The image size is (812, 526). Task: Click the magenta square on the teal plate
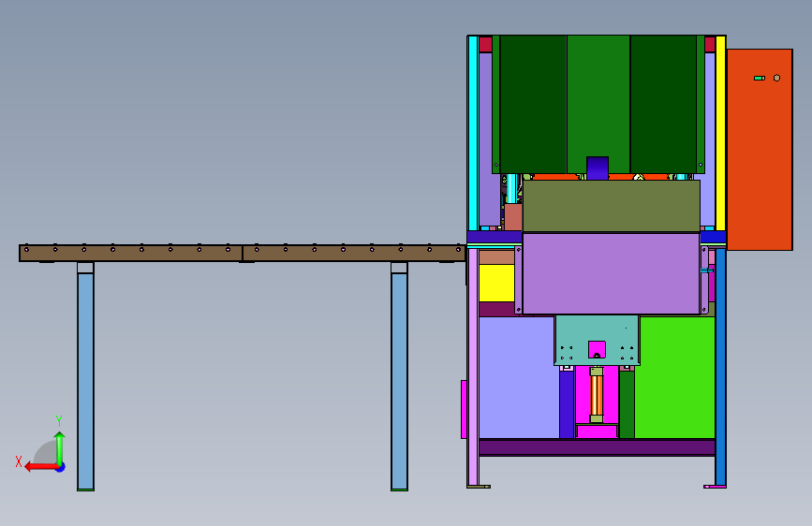click(598, 349)
